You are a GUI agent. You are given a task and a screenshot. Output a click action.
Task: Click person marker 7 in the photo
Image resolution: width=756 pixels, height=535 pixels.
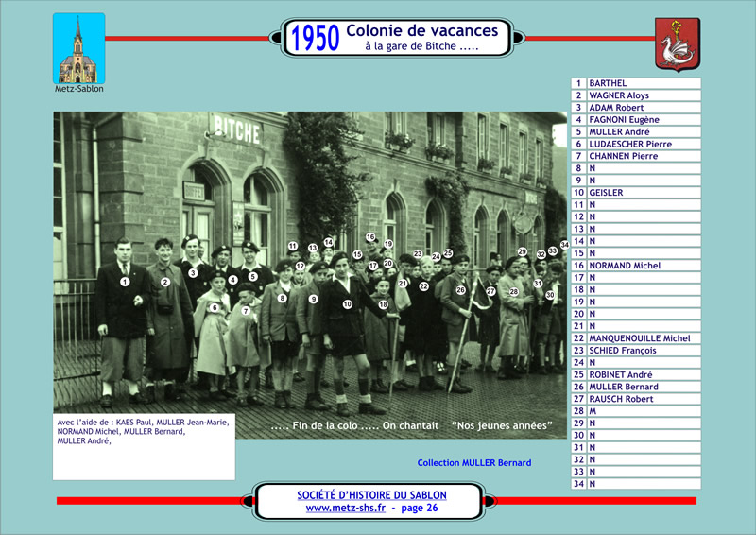click(x=246, y=311)
